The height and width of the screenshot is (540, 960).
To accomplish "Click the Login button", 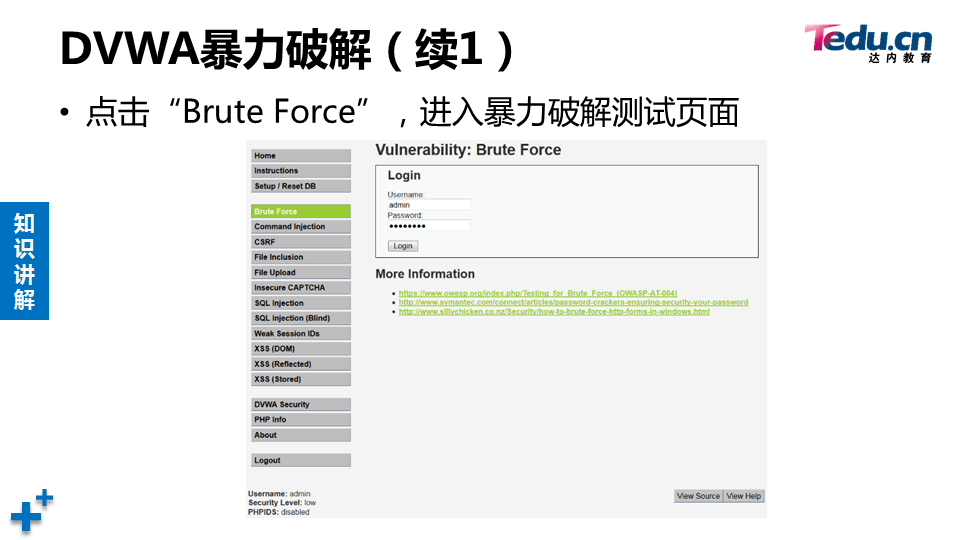I will tap(403, 246).
